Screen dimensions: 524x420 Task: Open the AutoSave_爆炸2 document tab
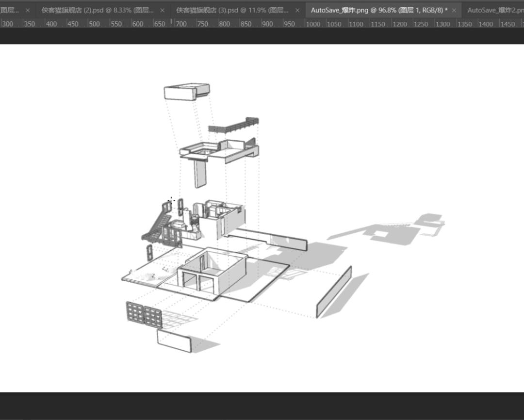click(x=495, y=10)
